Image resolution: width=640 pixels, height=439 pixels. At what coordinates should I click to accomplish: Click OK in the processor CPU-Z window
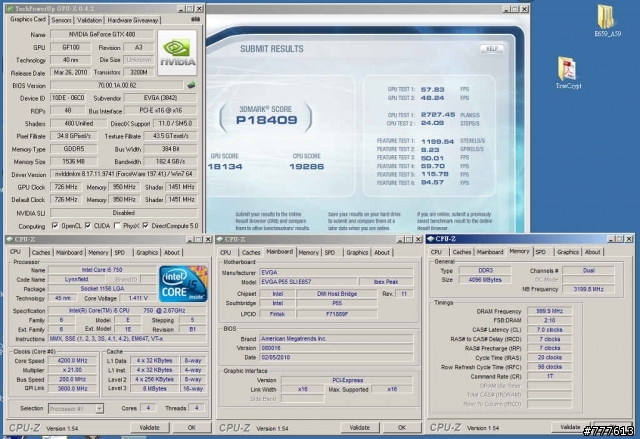click(191, 427)
